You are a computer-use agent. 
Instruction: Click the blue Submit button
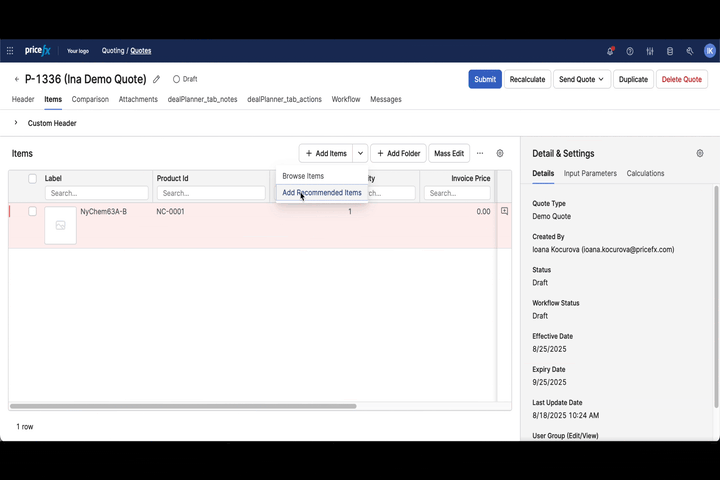point(485,79)
